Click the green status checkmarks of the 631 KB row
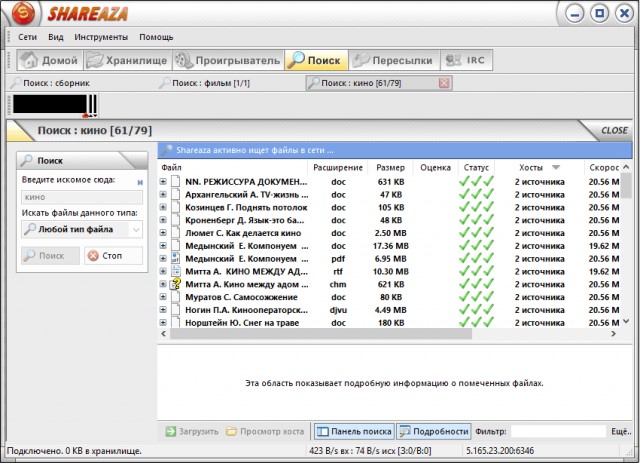Viewport: 640px width, 463px height. tap(476, 182)
